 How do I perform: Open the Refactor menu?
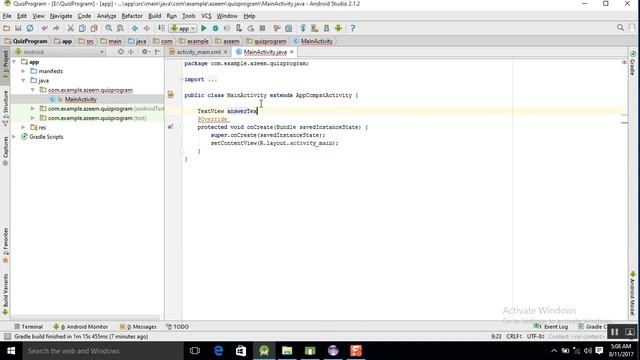pyautogui.click(x=132, y=16)
